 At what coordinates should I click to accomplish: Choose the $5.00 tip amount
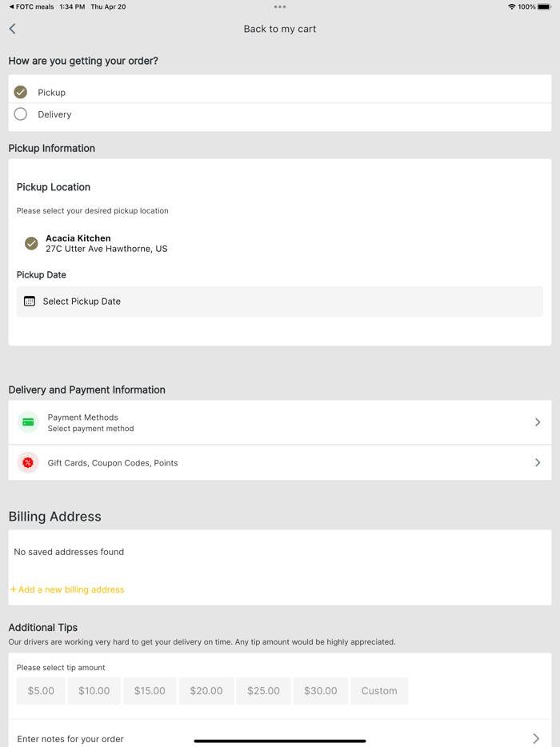41,691
